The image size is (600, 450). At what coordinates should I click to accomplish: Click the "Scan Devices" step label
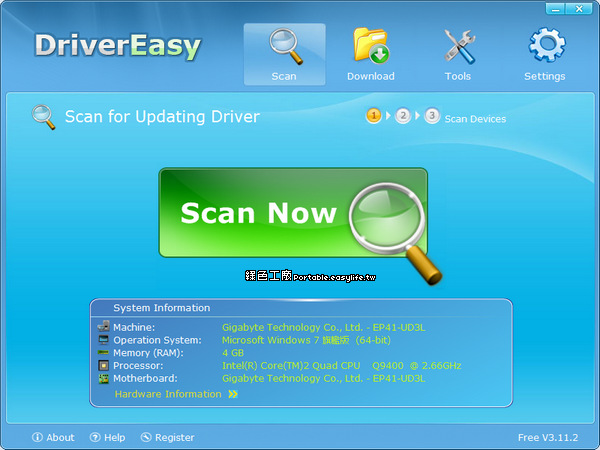[475, 119]
